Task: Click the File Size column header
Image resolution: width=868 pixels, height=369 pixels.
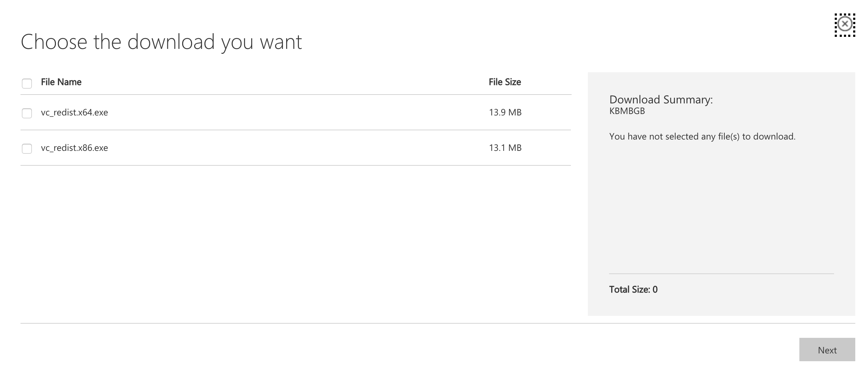Action: 505,82
